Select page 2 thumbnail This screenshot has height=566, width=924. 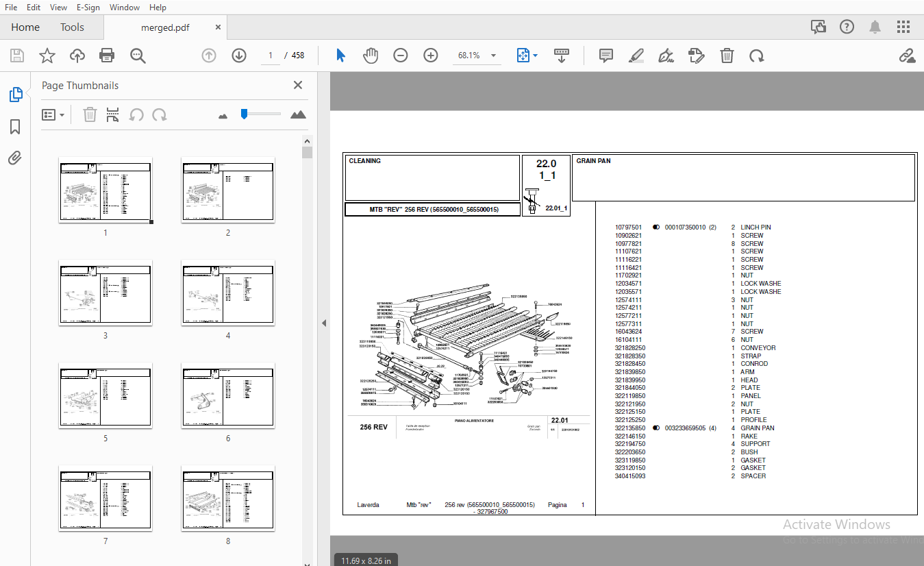click(228, 190)
